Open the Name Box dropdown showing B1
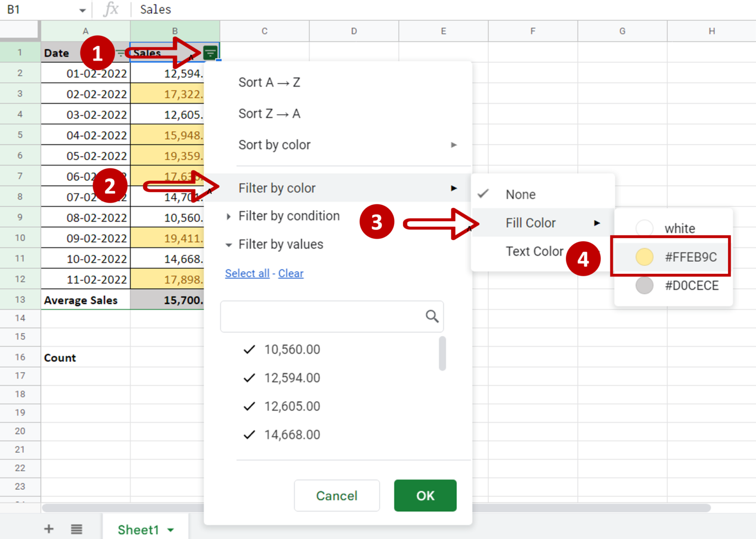 click(82, 9)
